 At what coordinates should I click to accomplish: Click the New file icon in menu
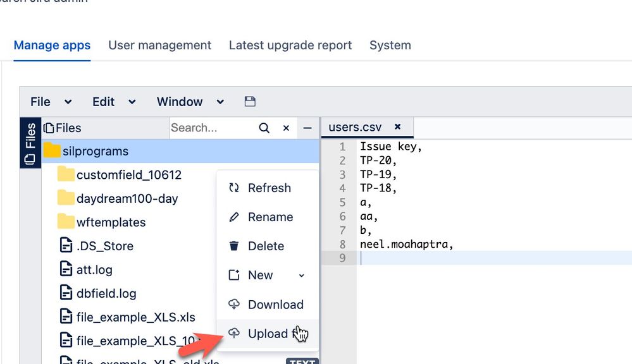(234, 275)
